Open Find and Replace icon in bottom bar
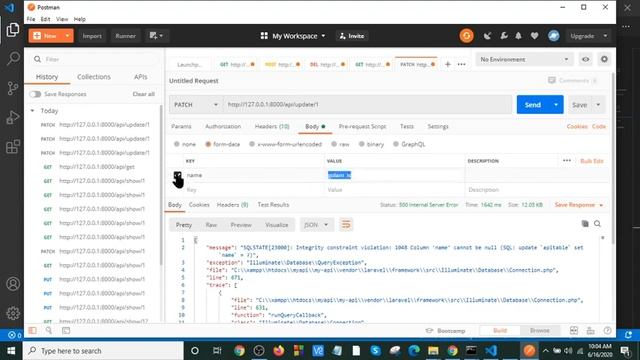The height and width of the screenshot is (360, 640). pos(49,331)
